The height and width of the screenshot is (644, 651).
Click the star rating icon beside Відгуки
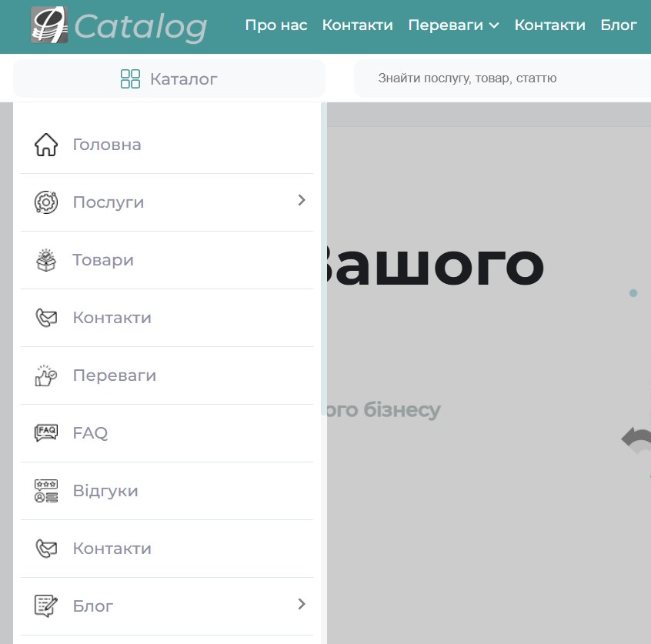pyautogui.click(x=46, y=491)
